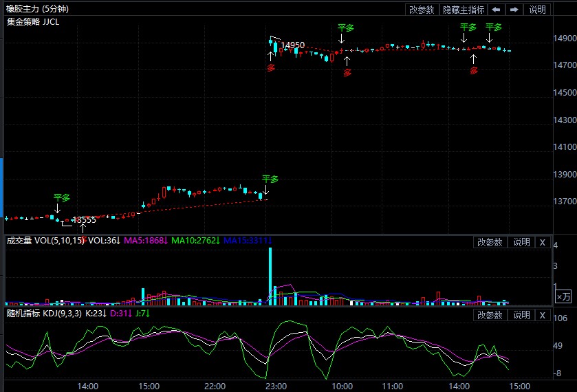Click the 13700 price axis label
This screenshot has width=577, height=392.
pos(565,202)
